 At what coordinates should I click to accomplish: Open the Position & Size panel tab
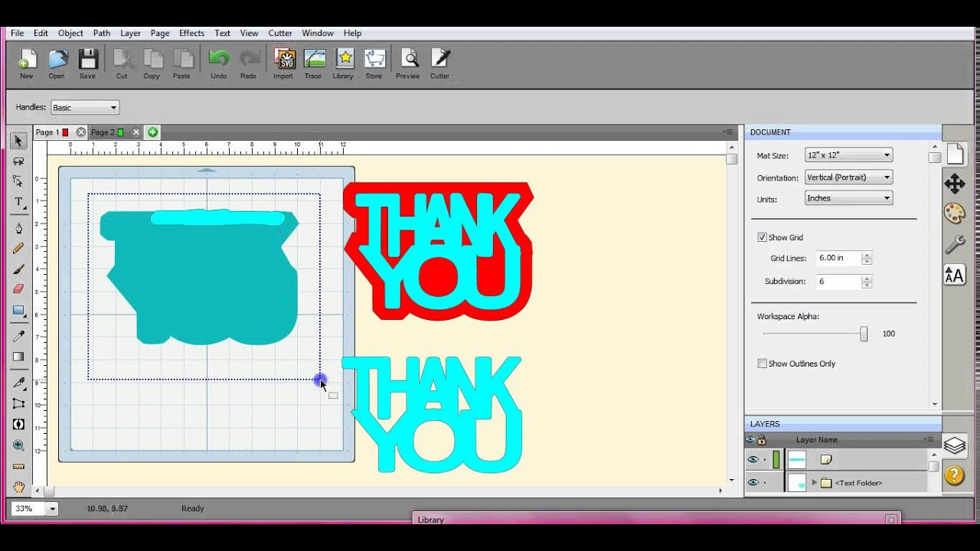pyautogui.click(x=955, y=184)
